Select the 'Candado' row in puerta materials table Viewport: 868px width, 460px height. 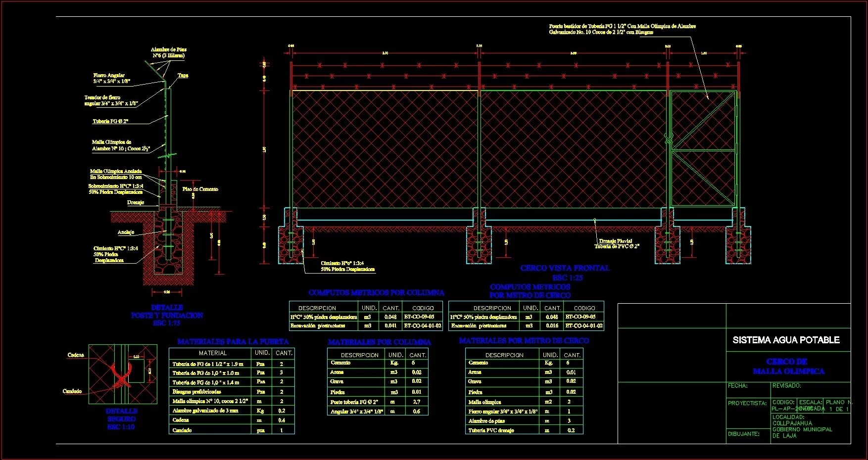232,430
